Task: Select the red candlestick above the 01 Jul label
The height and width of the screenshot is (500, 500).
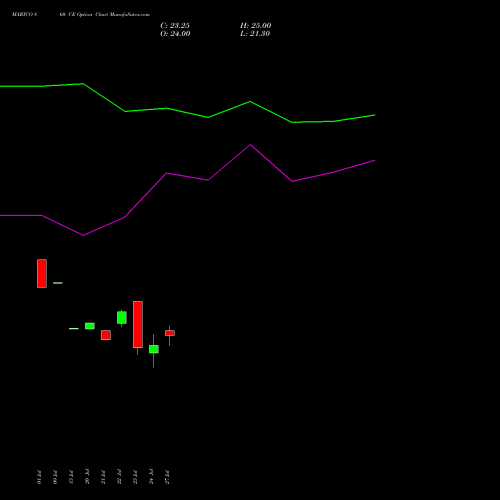Action: pyautogui.click(x=42, y=273)
